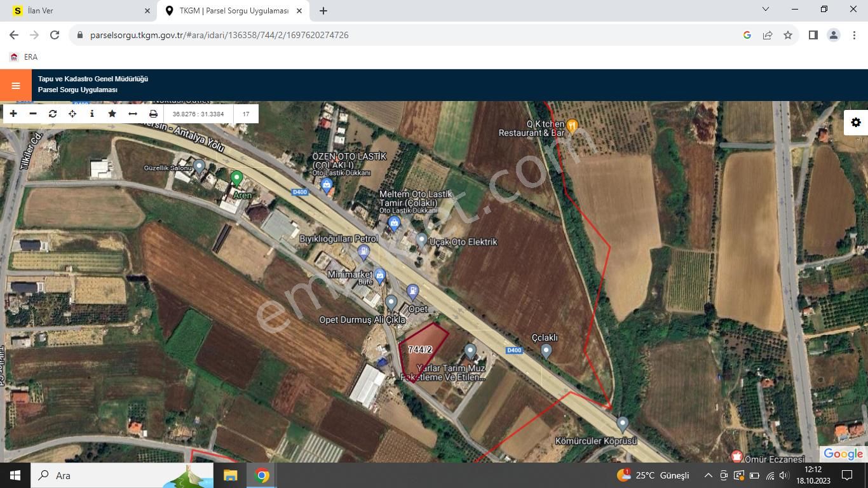
Task: Click the refresh arrows map tool
Action: click(53, 114)
